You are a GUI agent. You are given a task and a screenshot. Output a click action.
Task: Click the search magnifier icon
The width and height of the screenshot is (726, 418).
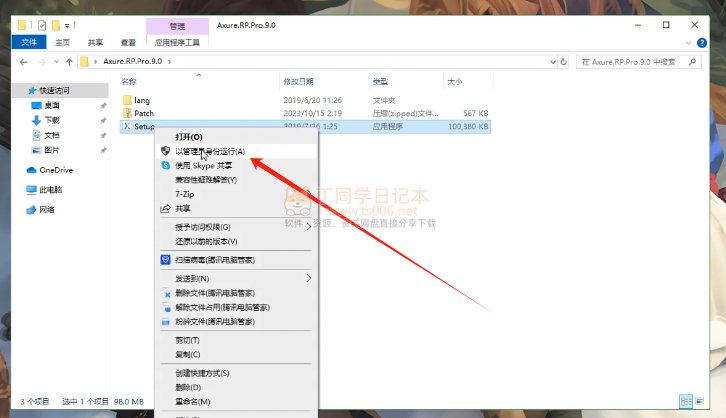click(x=693, y=62)
